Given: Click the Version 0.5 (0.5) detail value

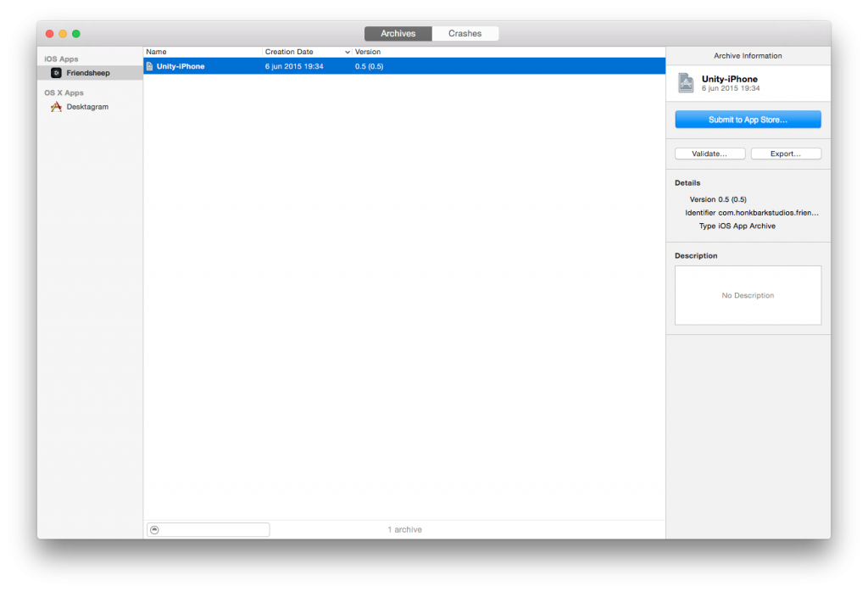Looking at the screenshot, I should 732,199.
